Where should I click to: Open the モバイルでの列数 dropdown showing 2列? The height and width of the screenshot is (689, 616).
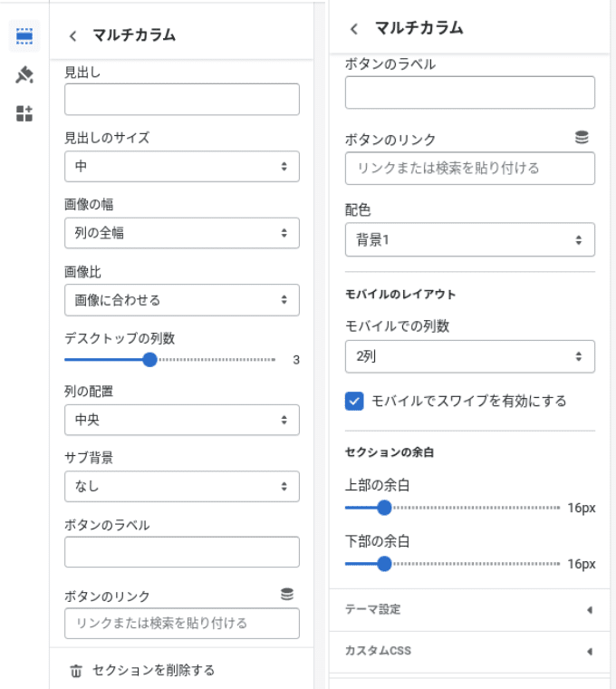coord(470,356)
